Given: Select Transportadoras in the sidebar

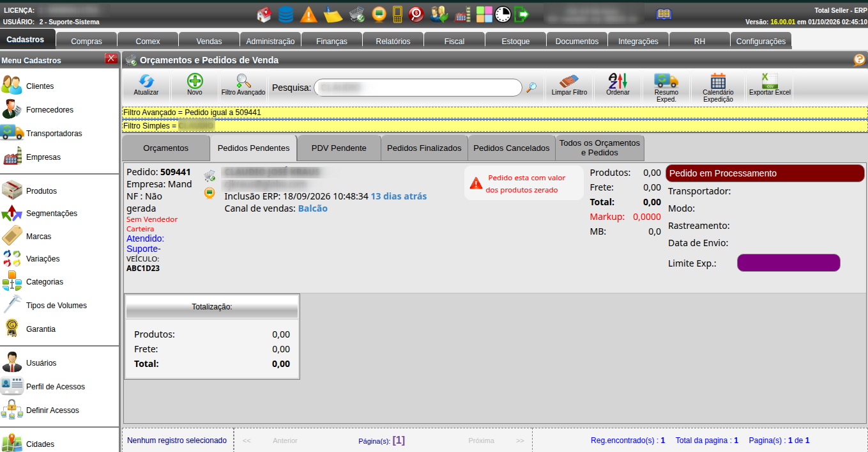Looking at the screenshot, I should point(54,133).
